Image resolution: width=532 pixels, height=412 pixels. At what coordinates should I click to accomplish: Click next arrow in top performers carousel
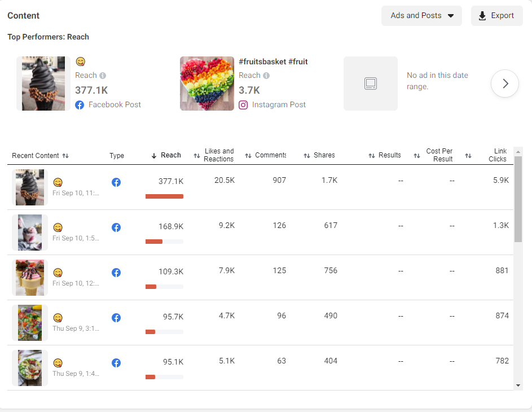pos(504,84)
